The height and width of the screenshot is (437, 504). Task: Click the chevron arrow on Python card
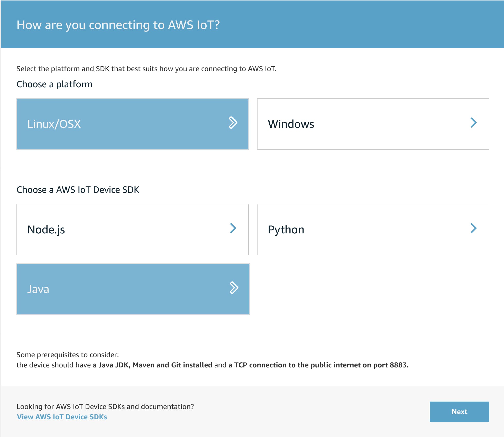pos(473,228)
